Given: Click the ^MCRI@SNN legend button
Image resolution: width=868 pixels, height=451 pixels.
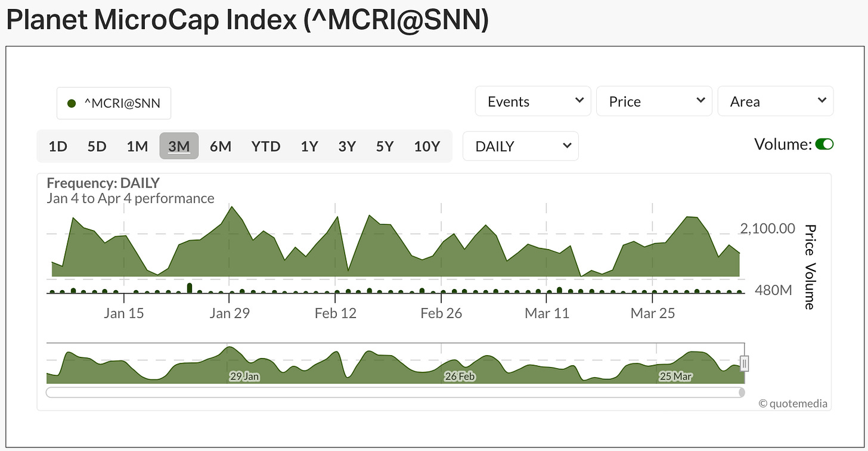Looking at the screenshot, I should point(114,104).
